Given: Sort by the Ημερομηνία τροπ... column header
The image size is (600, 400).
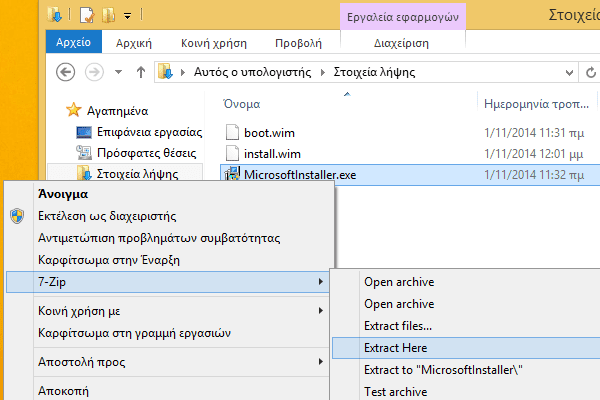Looking at the screenshot, I should click(x=536, y=104).
